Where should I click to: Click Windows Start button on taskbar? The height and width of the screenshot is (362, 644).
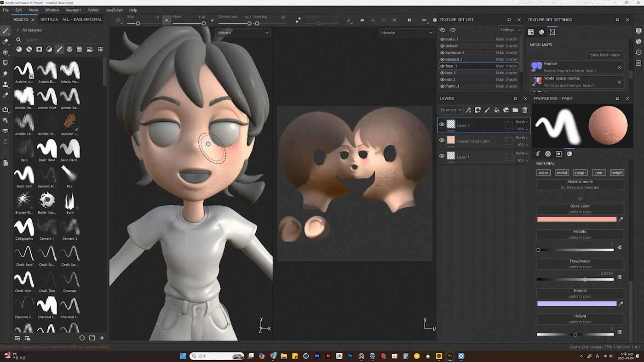(x=183, y=356)
